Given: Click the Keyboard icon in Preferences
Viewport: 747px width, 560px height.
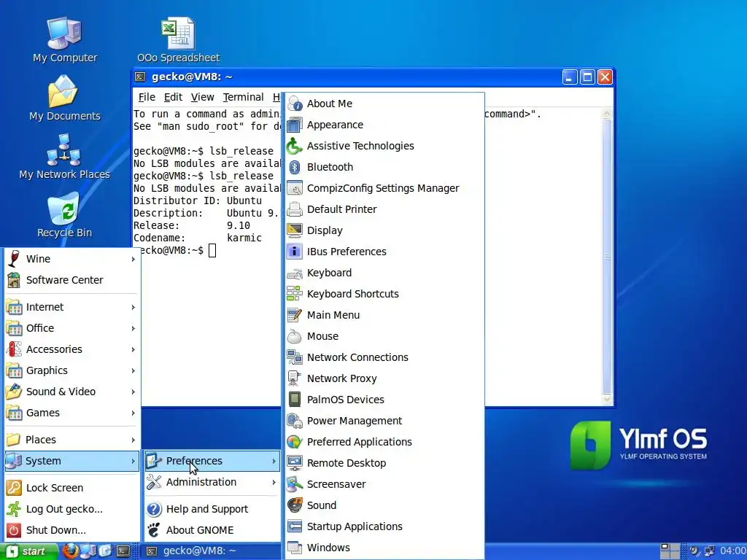Looking at the screenshot, I should click(295, 273).
